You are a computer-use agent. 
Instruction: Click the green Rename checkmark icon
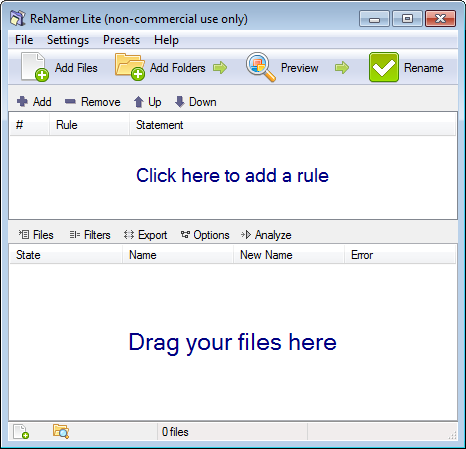point(384,67)
